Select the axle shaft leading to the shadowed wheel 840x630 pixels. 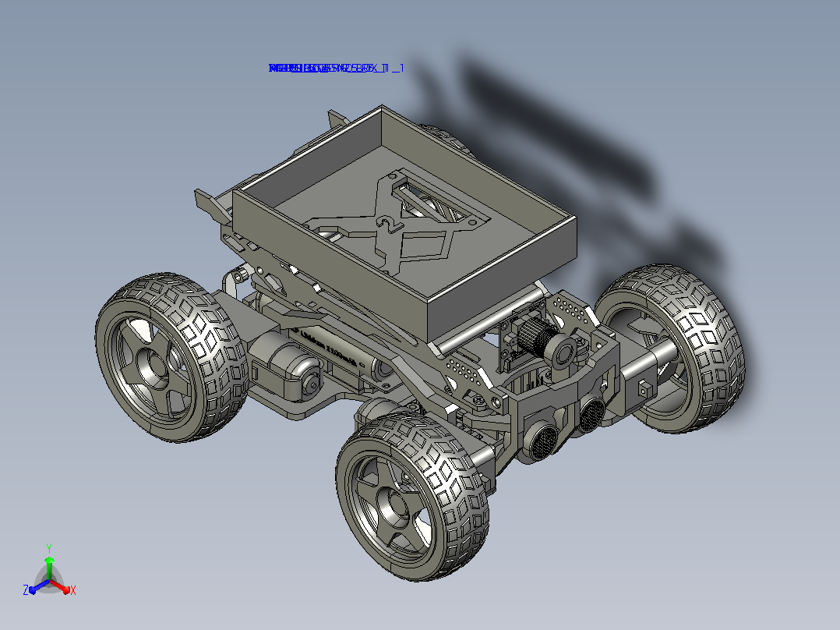648,358
